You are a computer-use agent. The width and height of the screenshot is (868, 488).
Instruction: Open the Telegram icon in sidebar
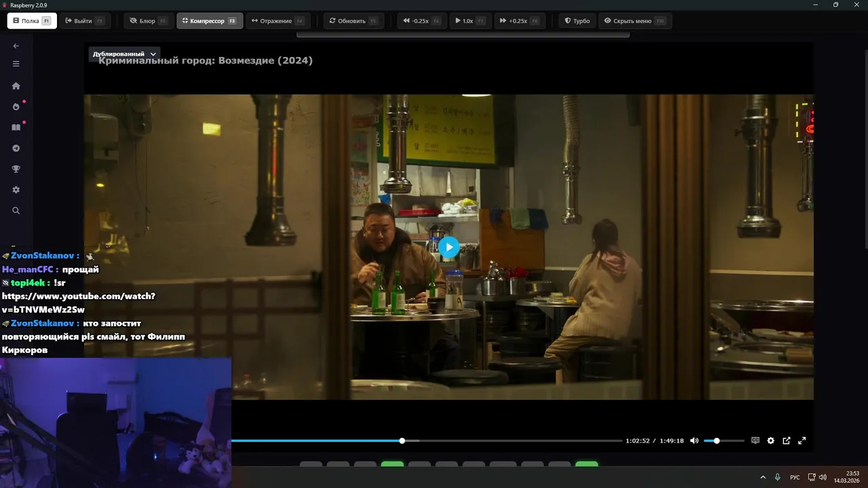tap(16, 148)
